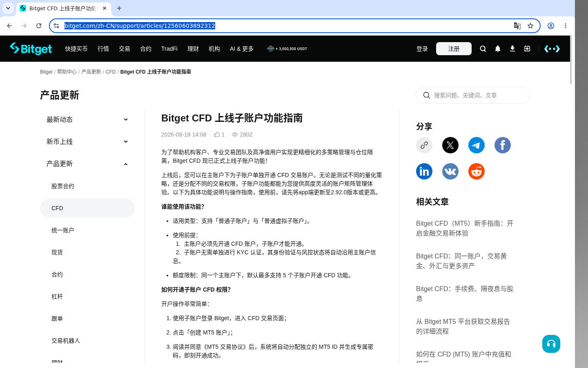Select 现货 in sidebar
The height and width of the screenshot is (368, 588).
(87, 252)
